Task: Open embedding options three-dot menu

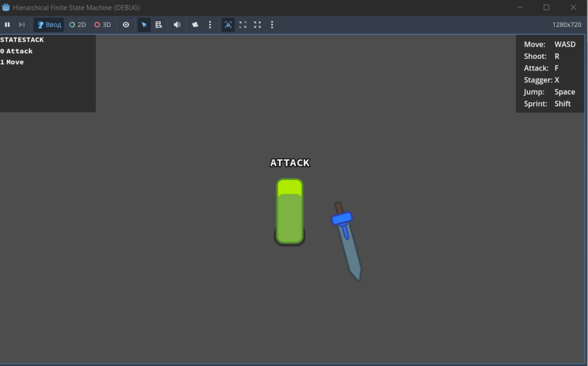Action: [272, 25]
